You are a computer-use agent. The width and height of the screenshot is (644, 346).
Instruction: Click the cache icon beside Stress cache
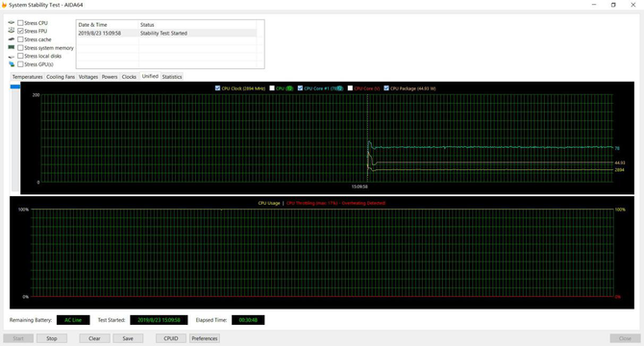click(12, 39)
